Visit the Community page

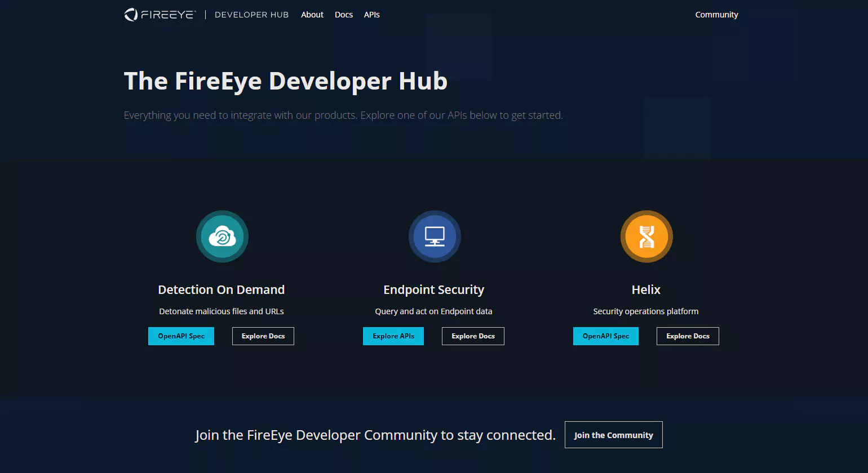click(x=716, y=15)
